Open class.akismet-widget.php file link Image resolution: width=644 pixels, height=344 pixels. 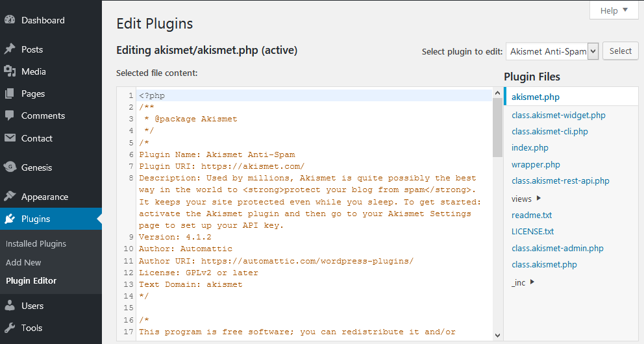click(558, 116)
